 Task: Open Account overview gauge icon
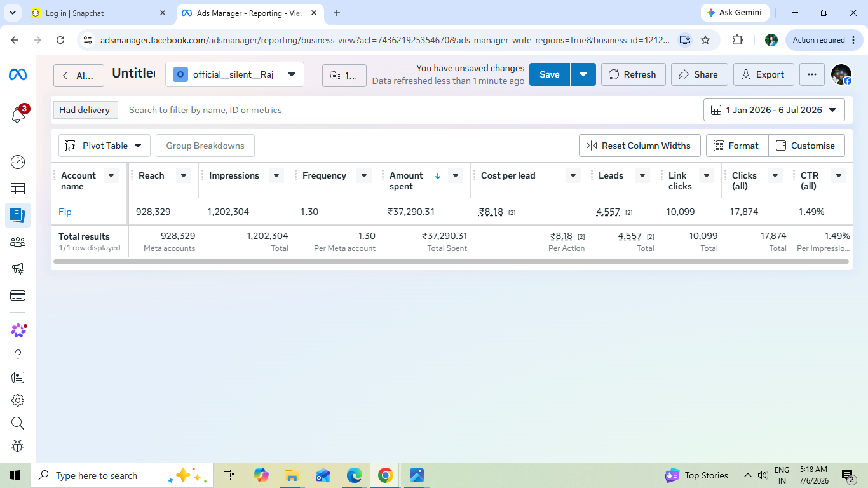[18, 162]
